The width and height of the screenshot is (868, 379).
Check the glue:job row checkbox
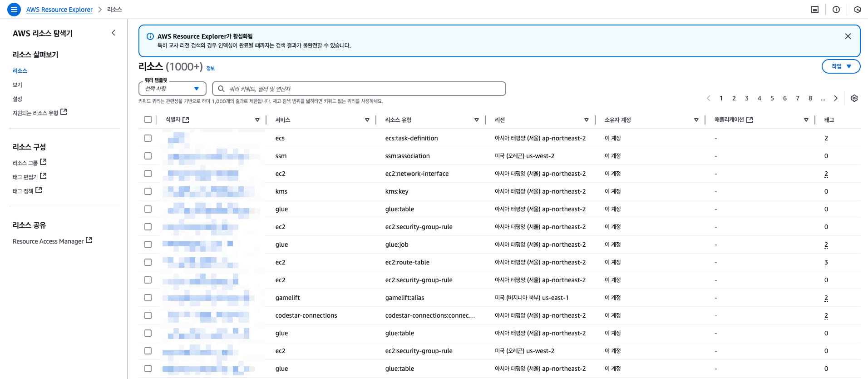148,244
